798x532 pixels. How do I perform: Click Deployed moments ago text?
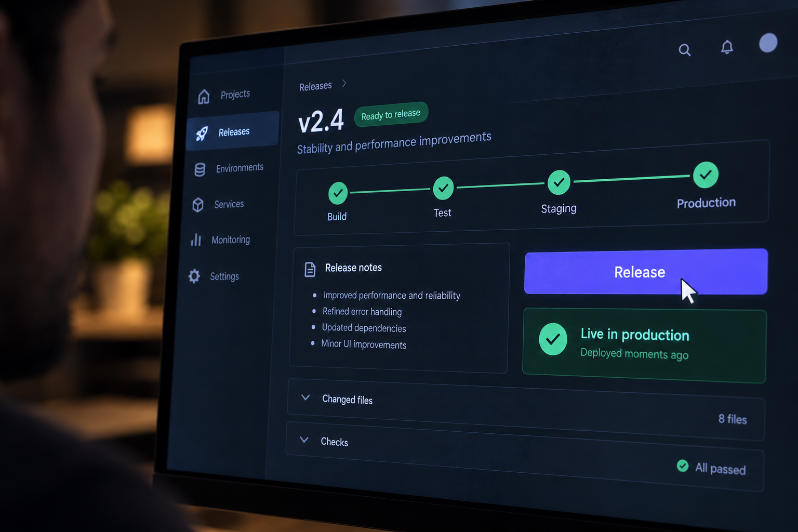tap(634, 354)
